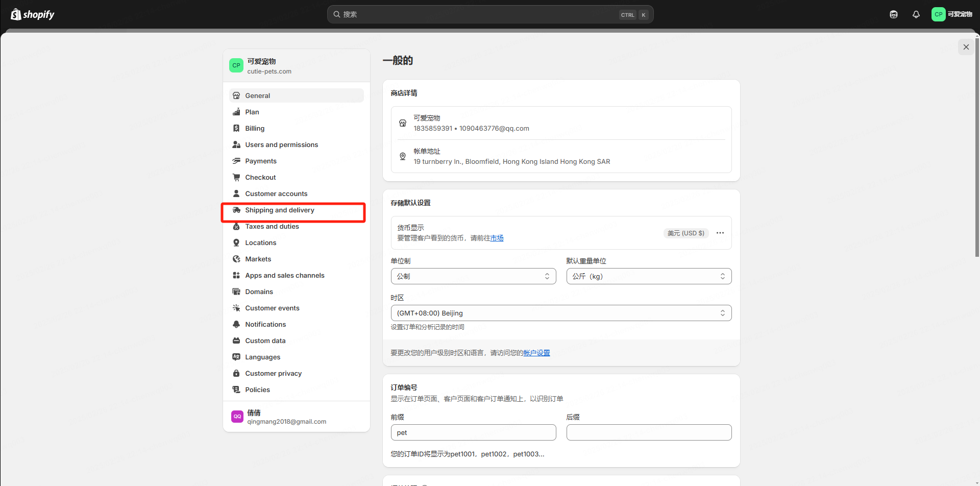The height and width of the screenshot is (486, 980).
Task: Open the 默认重量单位 weight unit dropdown
Action: point(649,276)
